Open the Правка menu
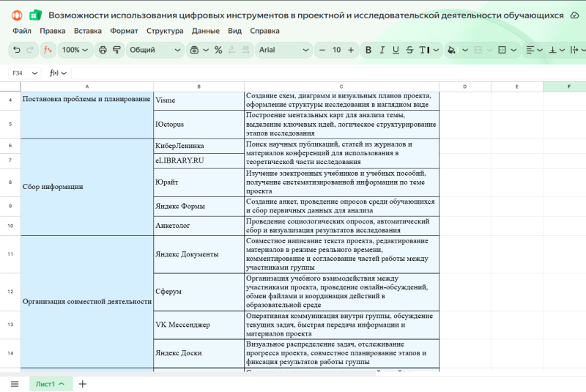This screenshot has width=586, height=392. pyautogui.click(x=53, y=31)
